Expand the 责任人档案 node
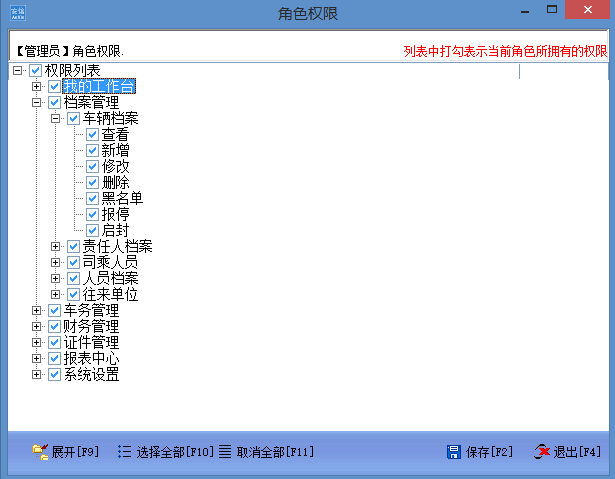 (55, 246)
